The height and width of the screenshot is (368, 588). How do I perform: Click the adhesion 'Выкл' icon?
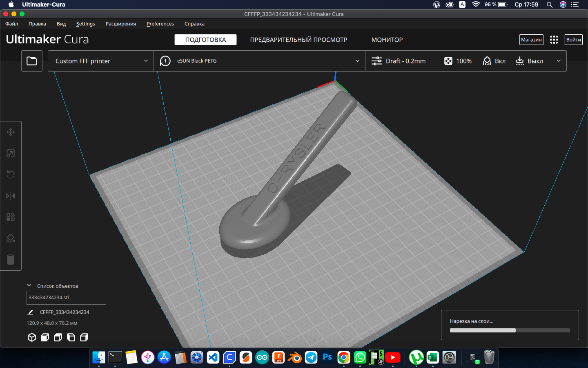[520, 61]
